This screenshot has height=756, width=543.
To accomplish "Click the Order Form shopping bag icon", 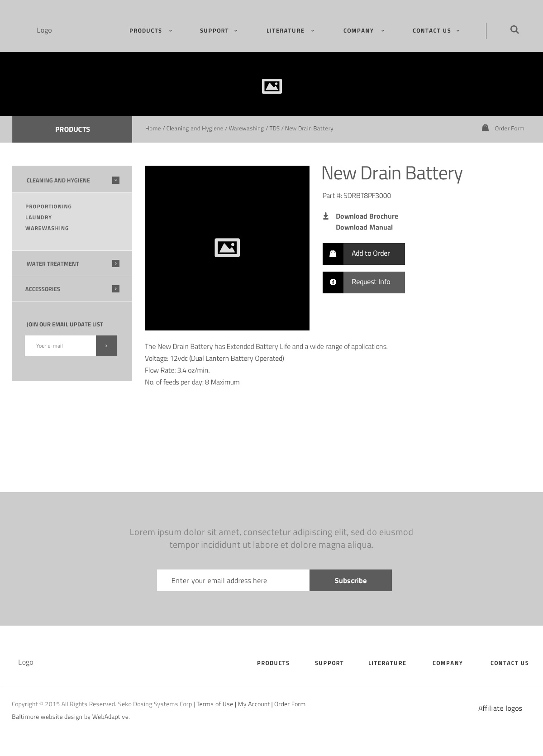I will [485, 128].
